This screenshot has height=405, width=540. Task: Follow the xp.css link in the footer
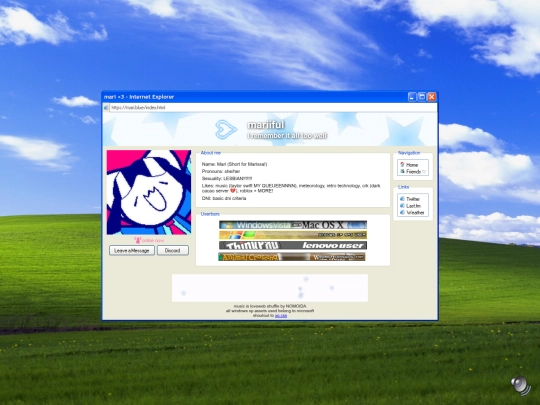pos(281,315)
